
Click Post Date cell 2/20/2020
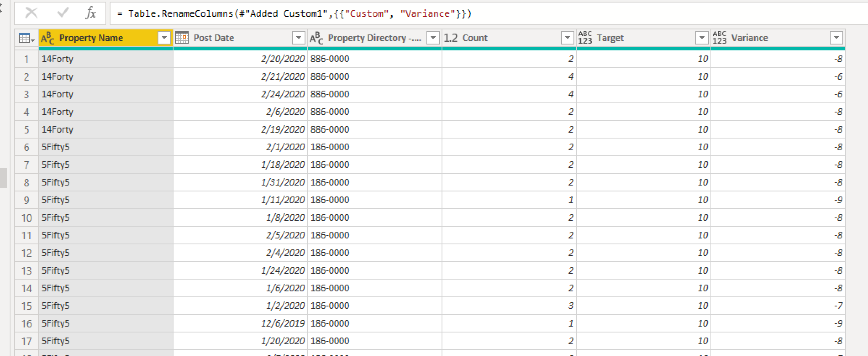[240, 59]
